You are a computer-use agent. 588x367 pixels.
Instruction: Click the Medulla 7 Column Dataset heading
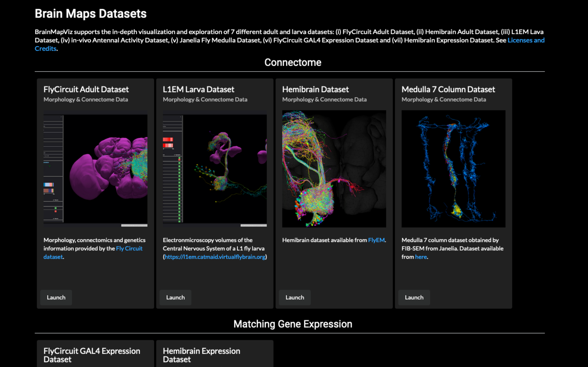point(448,89)
